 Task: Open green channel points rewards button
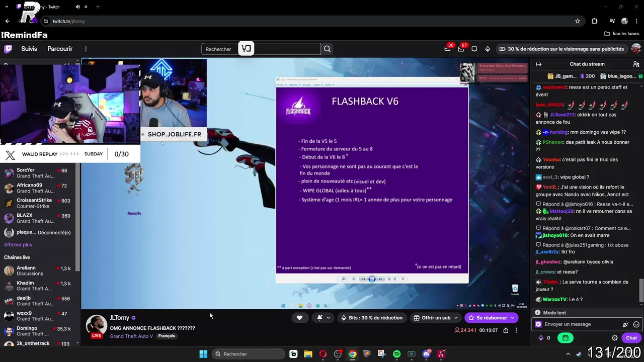(566, 338)
